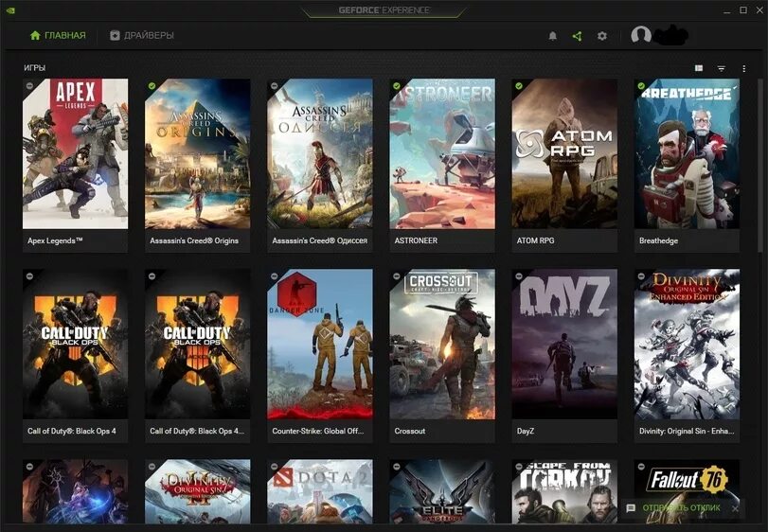Click the DayZ title label
Viewport: 768px width, 532px height.
[x=525, y=431]
